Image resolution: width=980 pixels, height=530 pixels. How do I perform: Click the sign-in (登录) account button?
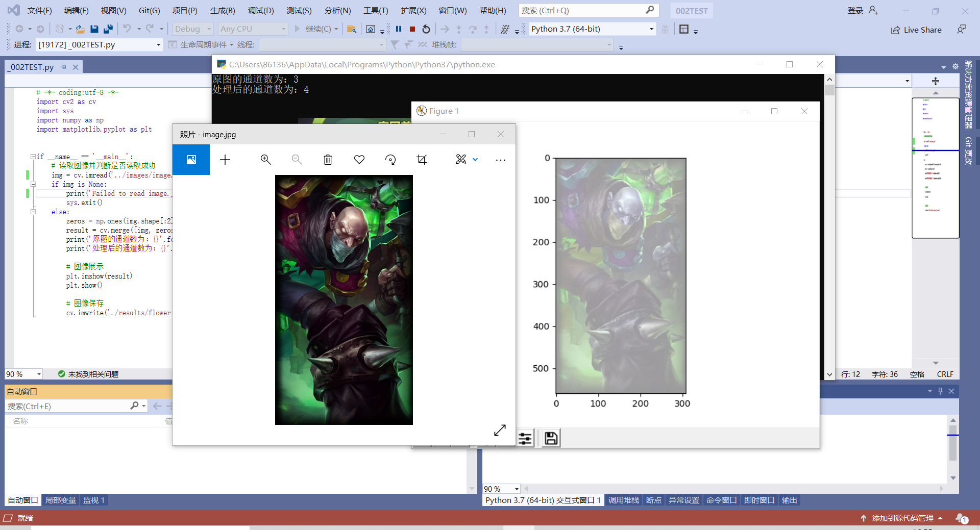coord(863,11)
